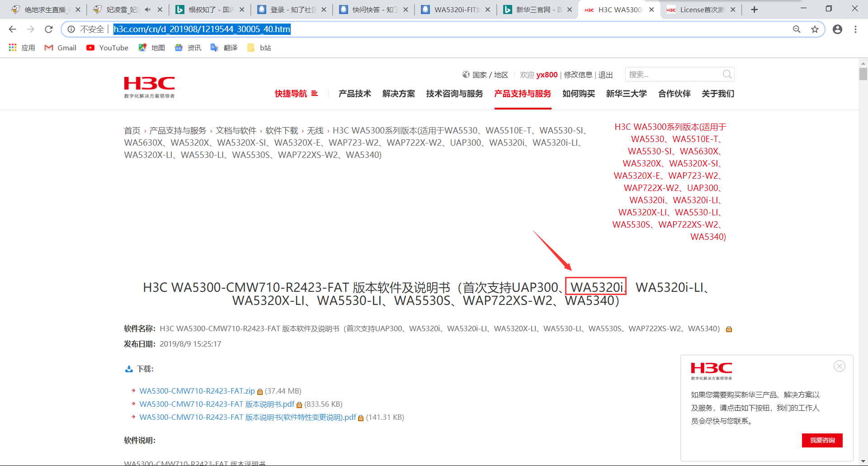868x466 pixels.
Task: Open the Chrome profile avatar menu
Action: click(837, 29)
